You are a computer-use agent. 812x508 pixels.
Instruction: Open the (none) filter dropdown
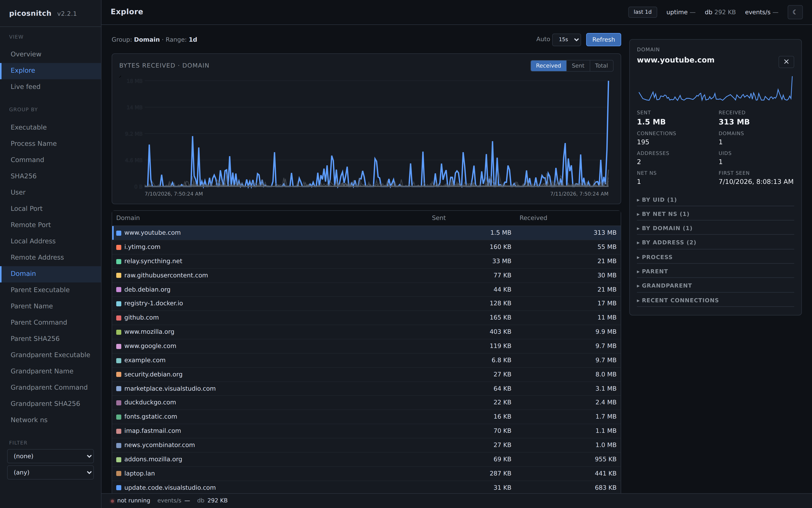(50, 456)
